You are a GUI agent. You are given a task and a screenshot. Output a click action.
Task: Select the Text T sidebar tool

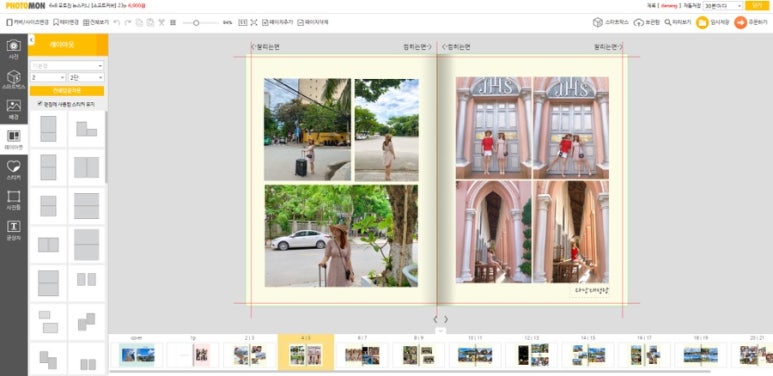tap(14, 230)
